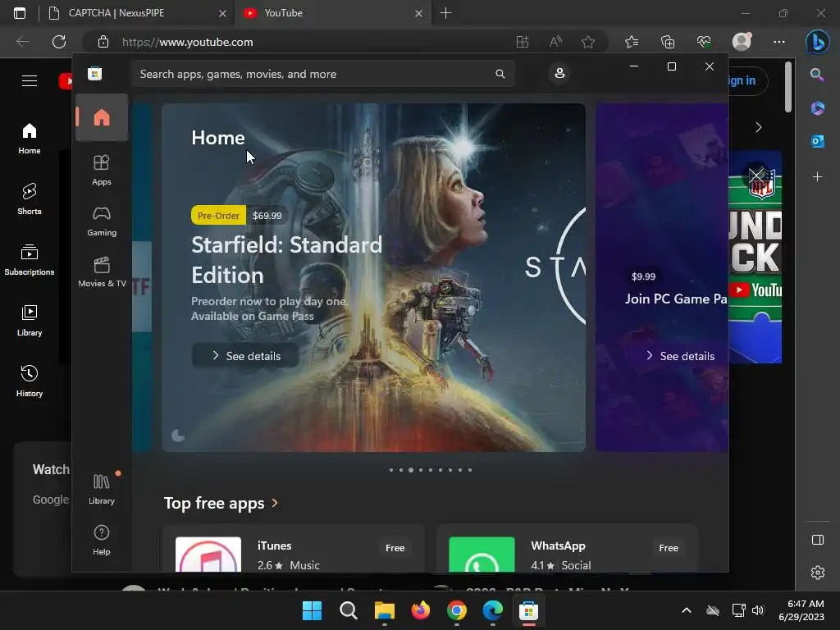Open Edge sidebar settings gear
840x630 pixels.
coord(818,573)
